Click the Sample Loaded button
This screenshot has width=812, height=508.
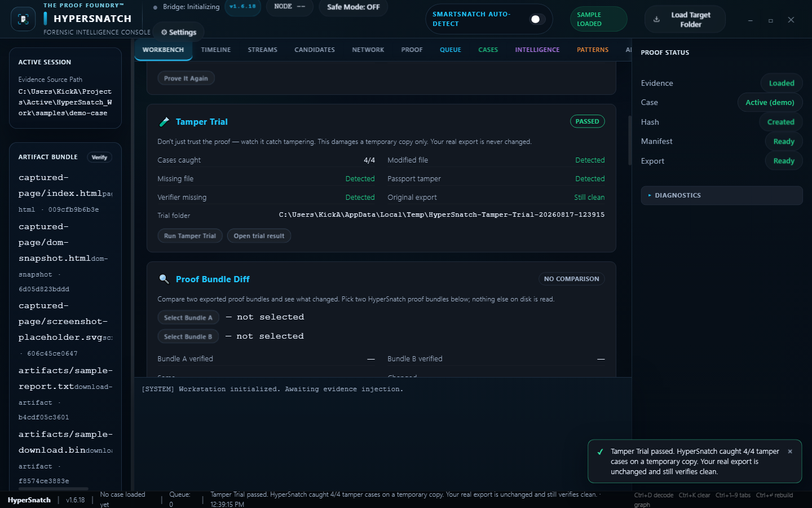(598, 19)
